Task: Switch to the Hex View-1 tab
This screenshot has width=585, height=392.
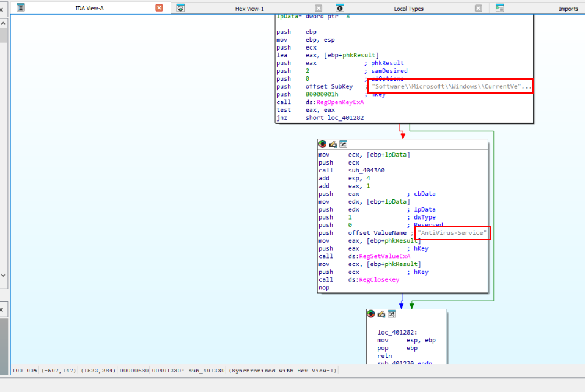Action: click(x=249, y=9)
